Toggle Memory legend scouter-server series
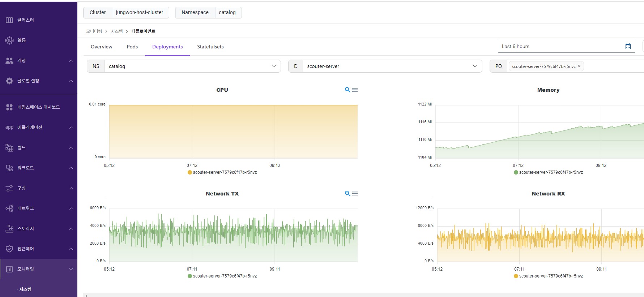Screen dimensions: 644x297 (x=548, y=172)
